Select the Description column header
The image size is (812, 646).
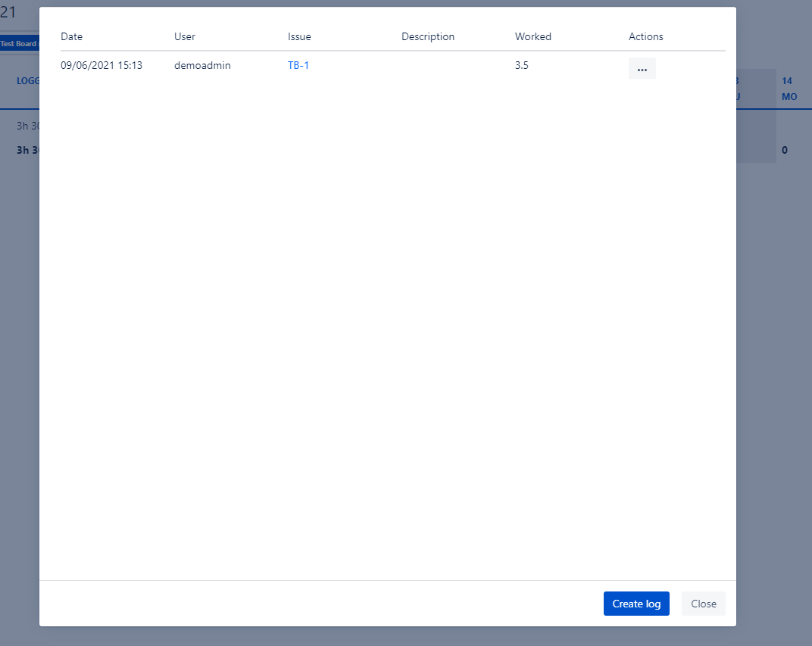pyautogui.click(x=428, y=37)
